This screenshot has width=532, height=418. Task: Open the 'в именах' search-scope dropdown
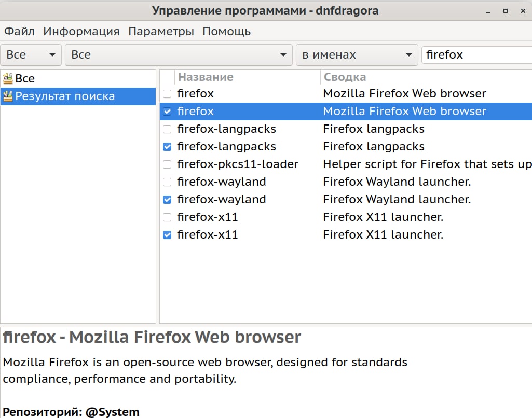(x=357, y=55)
